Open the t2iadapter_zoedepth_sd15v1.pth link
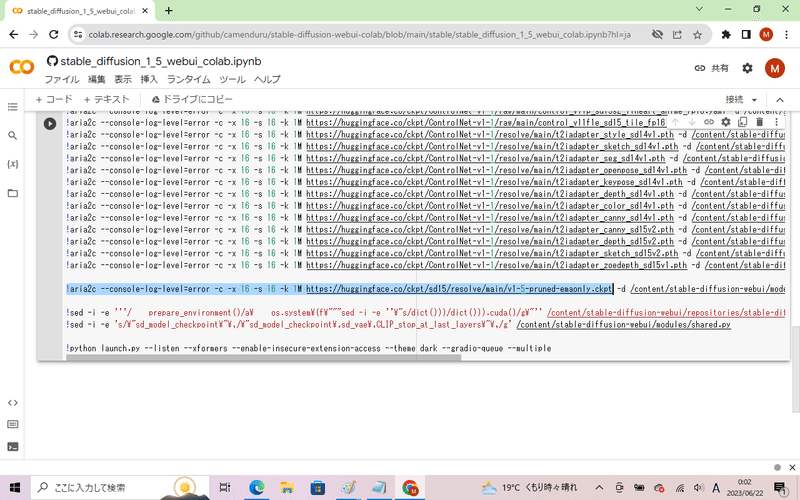The width and height of the screenshot is (800, 500). point(496,265)
